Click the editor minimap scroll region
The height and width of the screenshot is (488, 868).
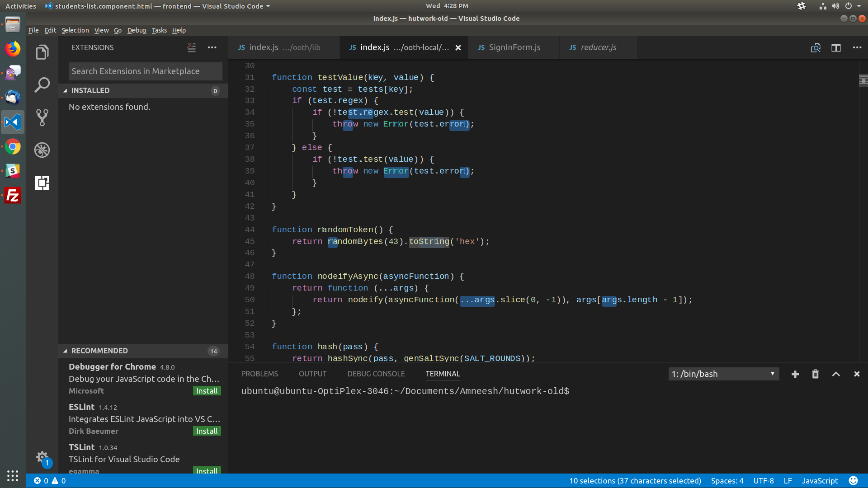[x=863, y=80]
